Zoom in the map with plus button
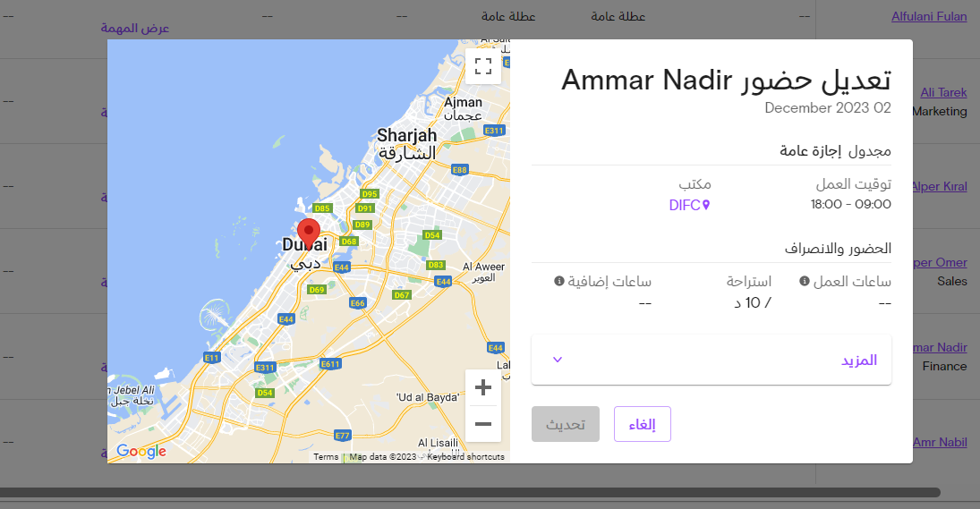980x509 pixels. (x=483, y=387)
